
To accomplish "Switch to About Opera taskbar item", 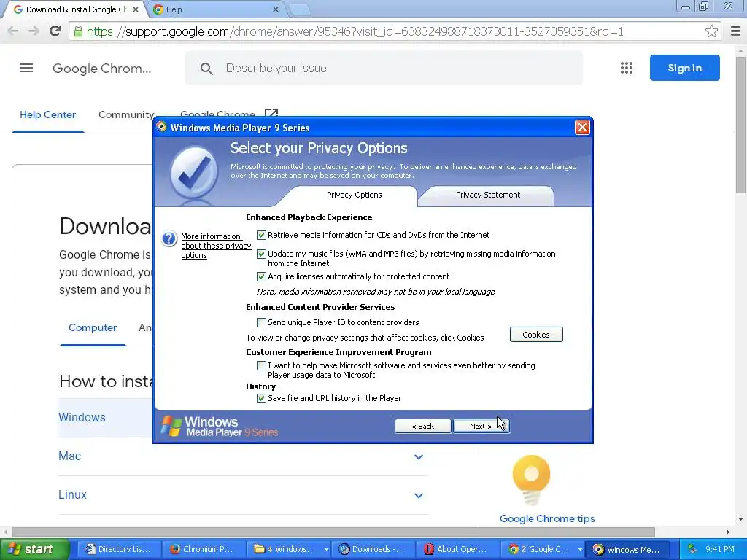I will click(x=458, y=549).
